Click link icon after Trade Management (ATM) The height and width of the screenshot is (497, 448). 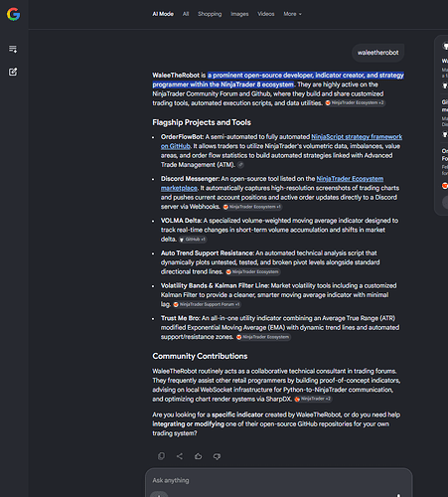240,165
